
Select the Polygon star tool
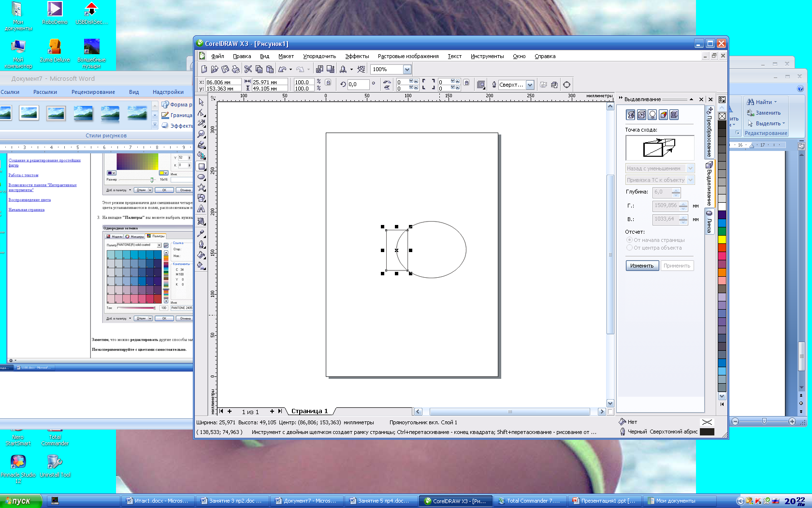pyautogui.click(x=202, y=188)
